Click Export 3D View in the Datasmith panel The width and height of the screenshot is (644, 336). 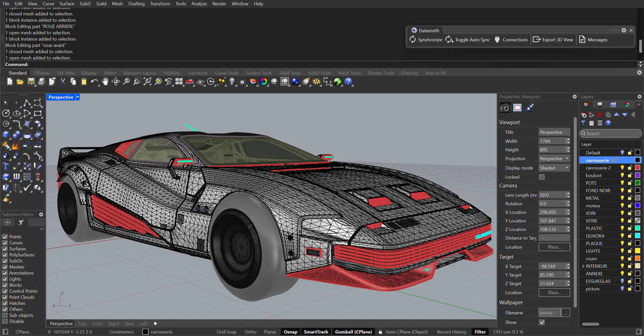pos(553,39)
